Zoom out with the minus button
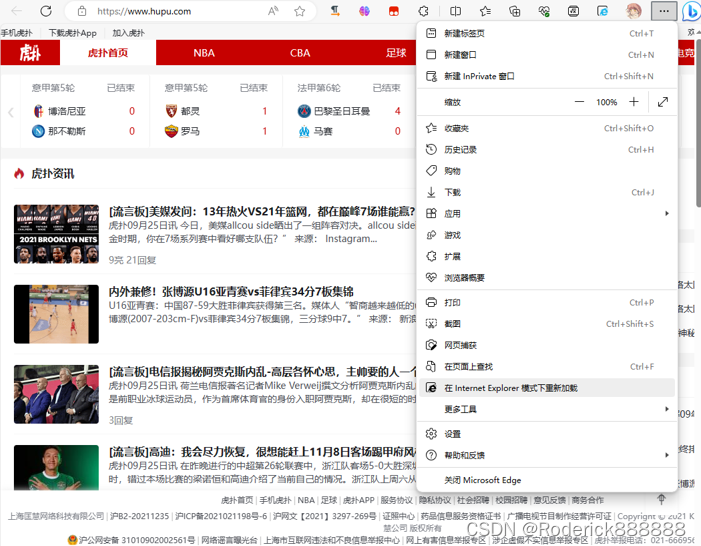 click(x=579, y=102)
